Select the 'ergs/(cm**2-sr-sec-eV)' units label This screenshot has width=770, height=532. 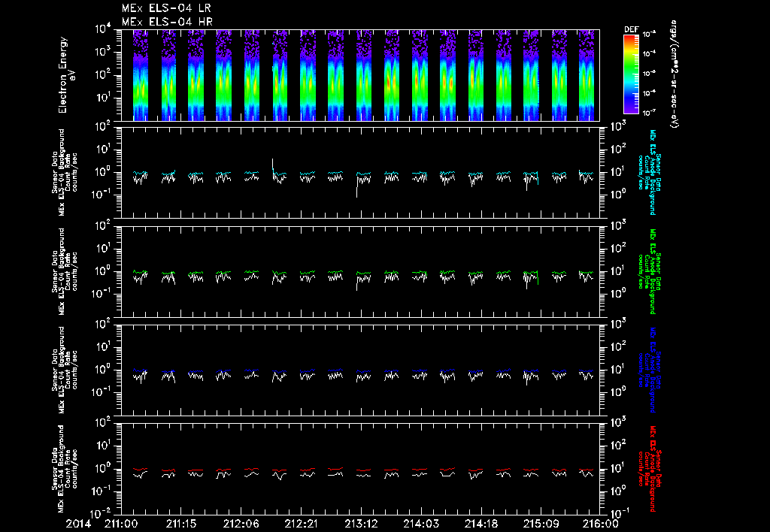click(x=674, y=74)
